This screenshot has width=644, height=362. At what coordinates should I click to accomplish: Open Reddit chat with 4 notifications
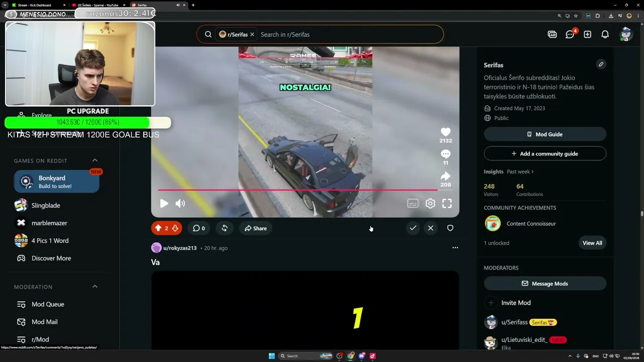click(x=570, y=35)
